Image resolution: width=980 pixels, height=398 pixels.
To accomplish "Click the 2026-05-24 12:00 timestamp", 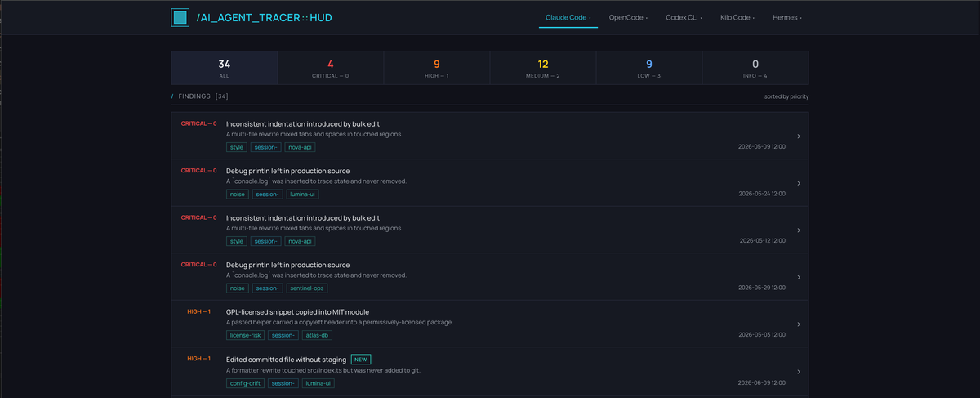I will 761,195.
